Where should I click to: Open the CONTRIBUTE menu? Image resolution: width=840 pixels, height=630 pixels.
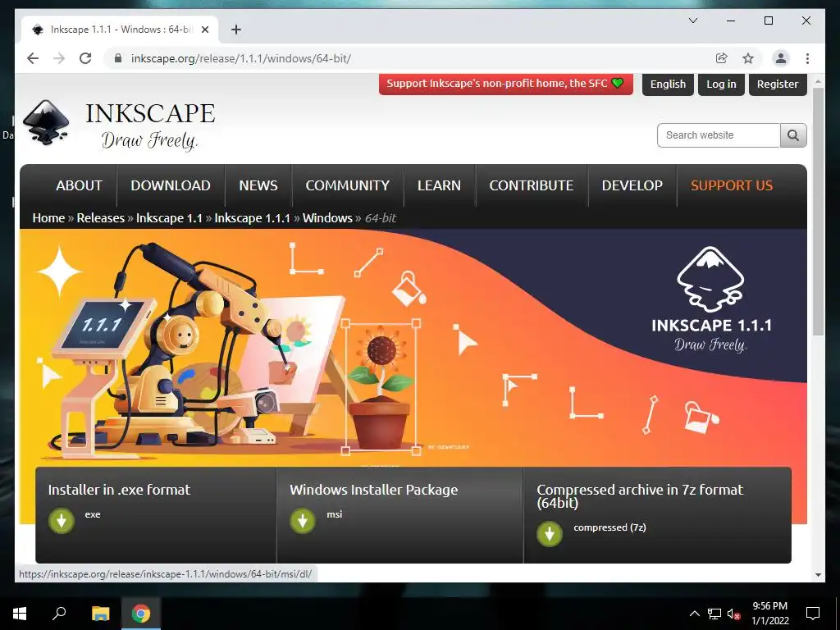point(531,185)
